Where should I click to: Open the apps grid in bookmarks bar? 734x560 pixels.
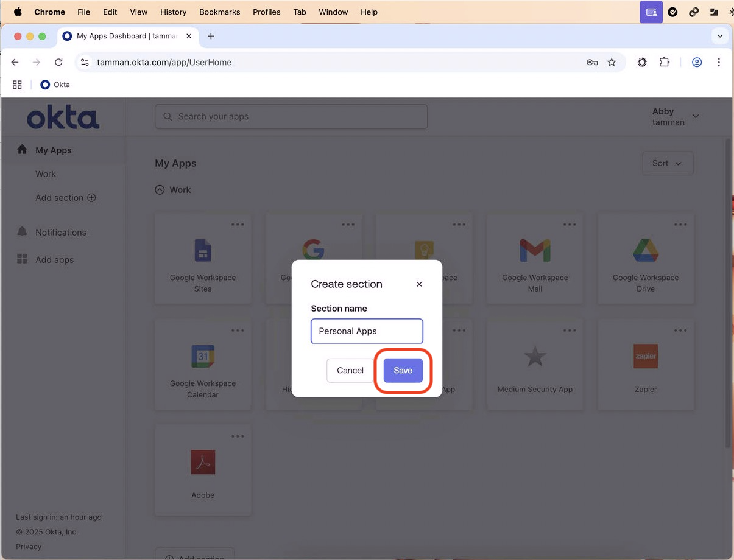pyautogui.click(x=17, y=85)
